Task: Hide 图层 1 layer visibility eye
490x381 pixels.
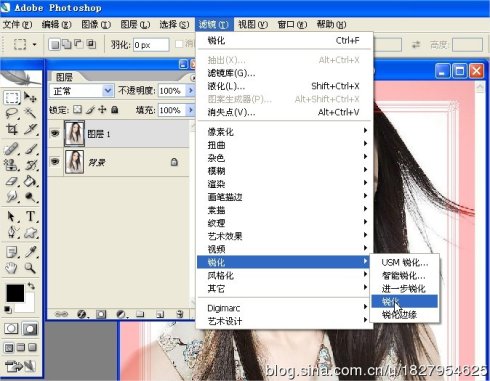Action: click(x=55, y=134)
